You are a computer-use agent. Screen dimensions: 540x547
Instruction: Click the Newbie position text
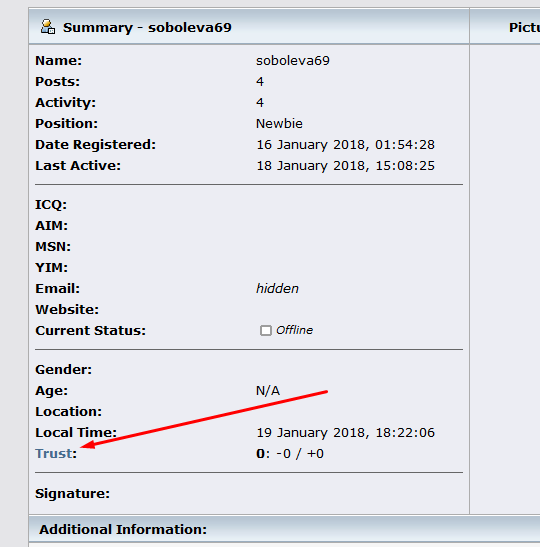pyautogui.click(x=279, y=123)
